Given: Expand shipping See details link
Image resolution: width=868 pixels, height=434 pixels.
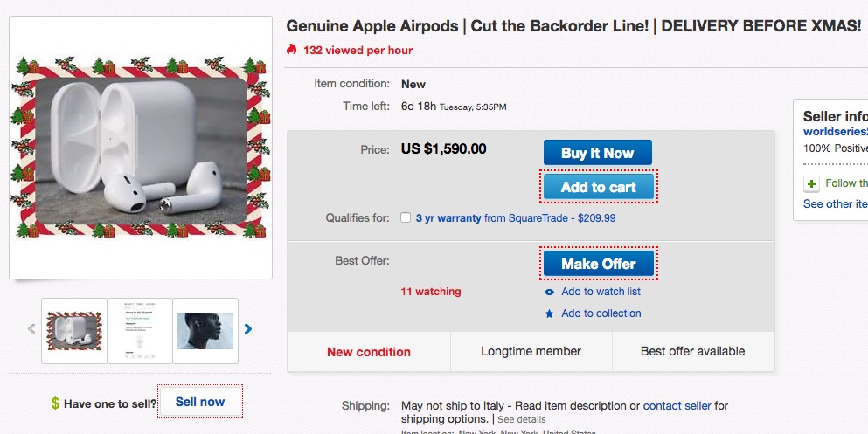Looking at the screenshot, I should coord(522,420).
